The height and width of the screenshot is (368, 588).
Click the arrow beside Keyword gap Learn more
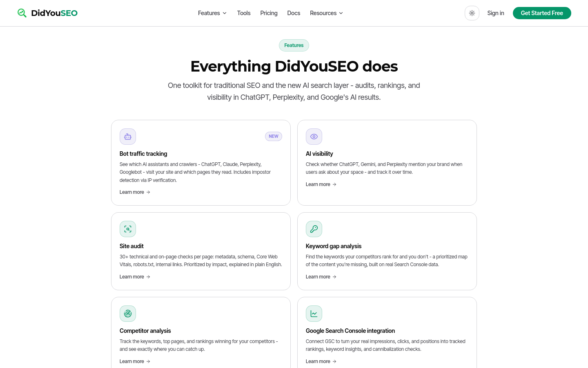pos(334,277)
